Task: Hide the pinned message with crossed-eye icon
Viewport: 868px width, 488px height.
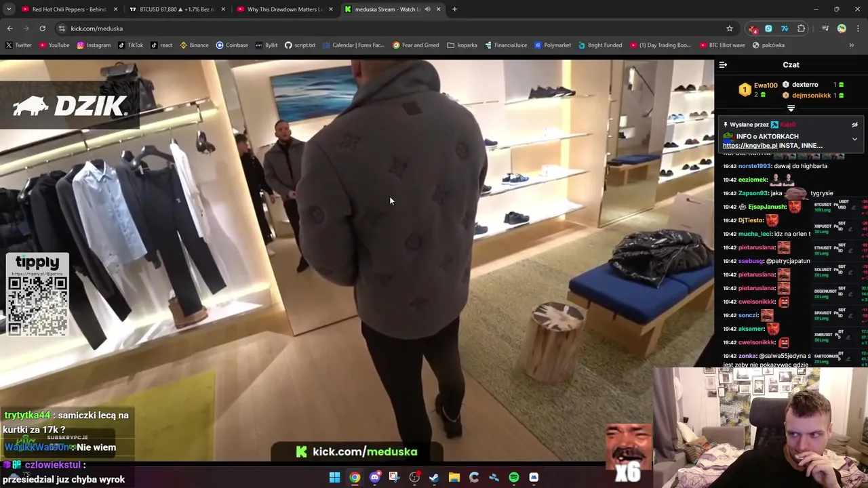Action: pyautogui.click(x=854, y=125)
